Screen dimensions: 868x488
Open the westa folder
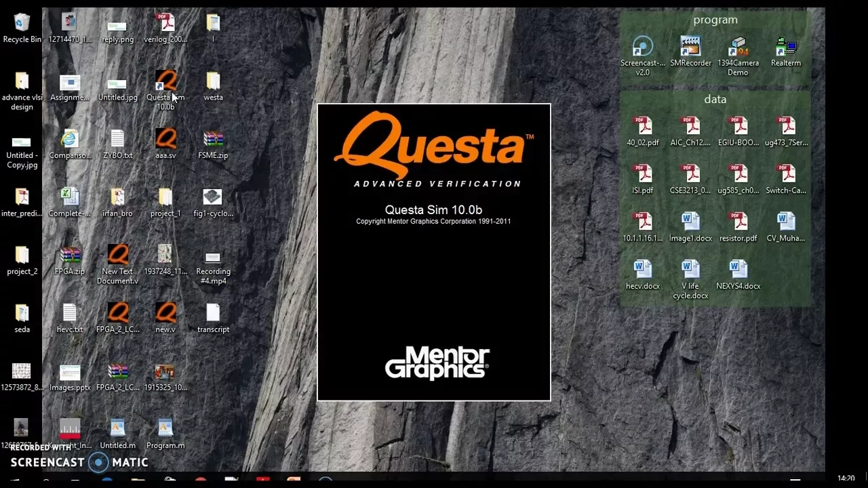tap(213, 87)
